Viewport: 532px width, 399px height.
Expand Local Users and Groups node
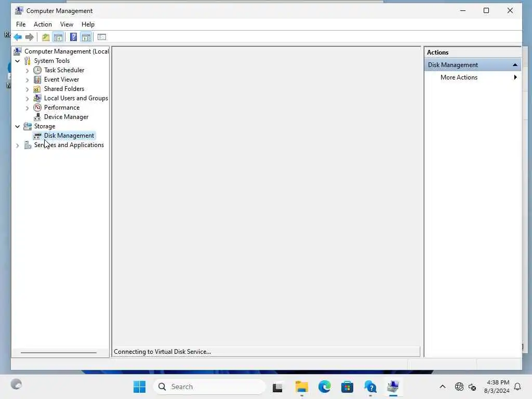coord(27,99)
